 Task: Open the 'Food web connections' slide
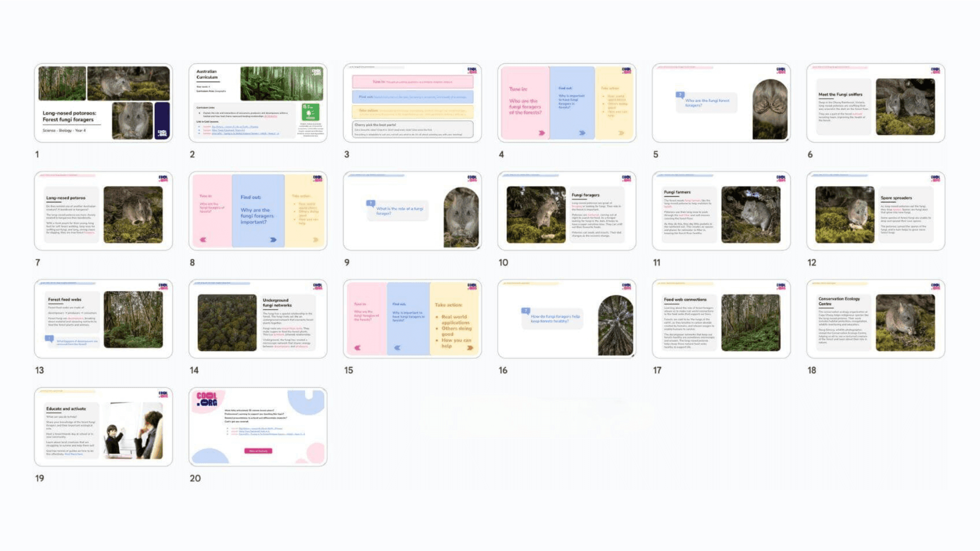pos(721,319)
